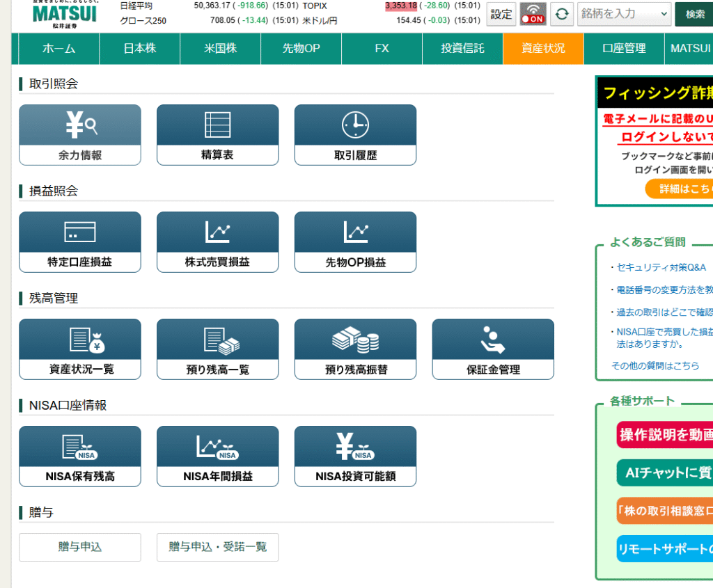The height and width of the screenshot is (588, 713).
Task: Open the 株式売買損益 chart icon
Action: (x=217, y=232)
